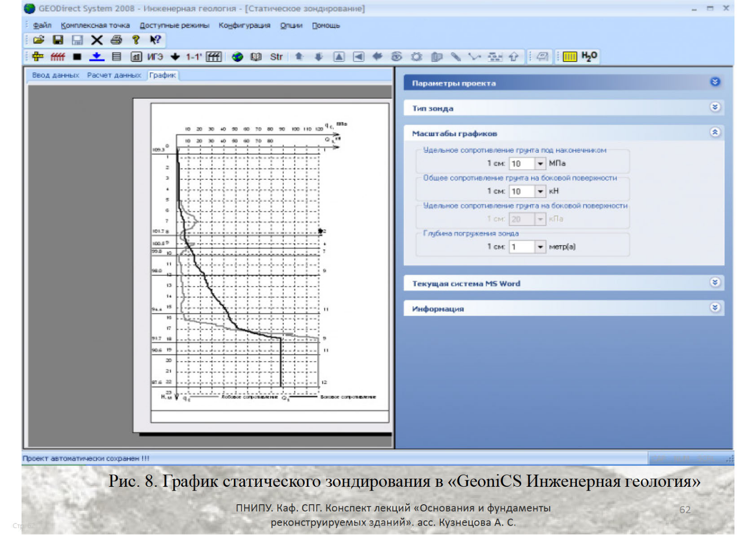Click the grayed hierarchy diagram icon

pos(495,57)
